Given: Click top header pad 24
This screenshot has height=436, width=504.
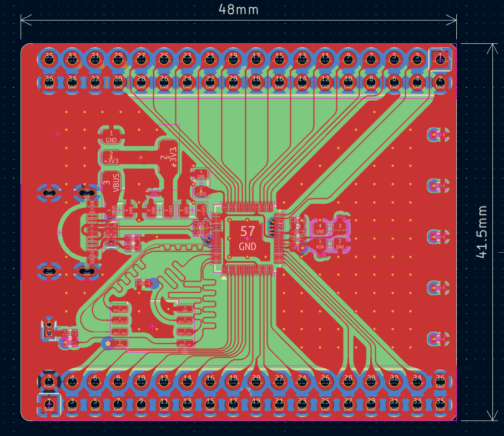Looking at the screenshot, I should click(187, 83).
